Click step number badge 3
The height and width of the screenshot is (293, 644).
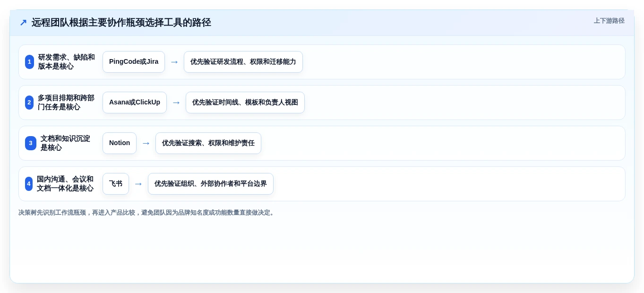pos(31,143)
